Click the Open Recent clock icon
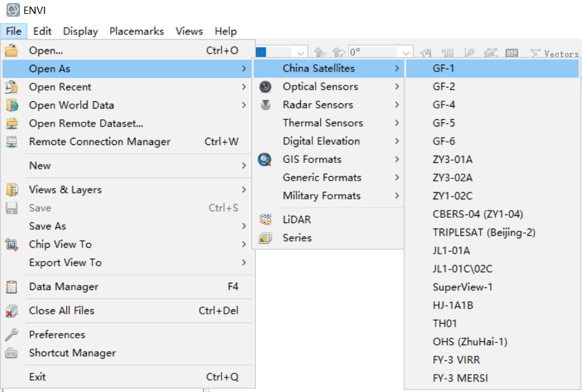The height and width of the screenshot is (392, 582). (11, 87)
